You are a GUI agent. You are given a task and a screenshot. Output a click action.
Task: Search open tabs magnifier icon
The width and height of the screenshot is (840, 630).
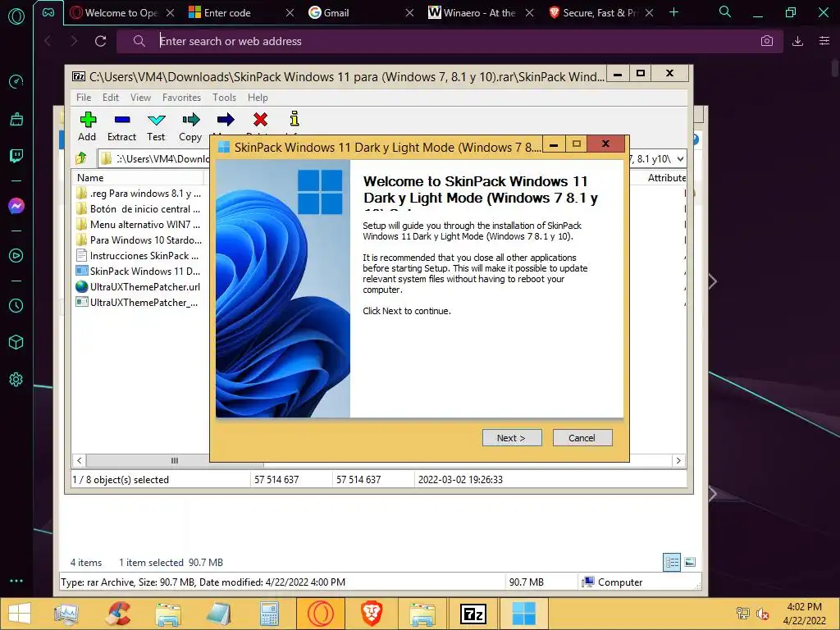[x=725, y=11]
